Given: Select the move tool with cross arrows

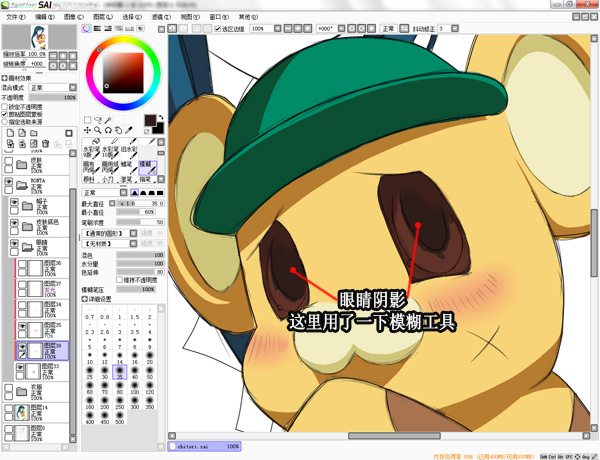Looking at the screenshot, I should click(x=88, y=130).
